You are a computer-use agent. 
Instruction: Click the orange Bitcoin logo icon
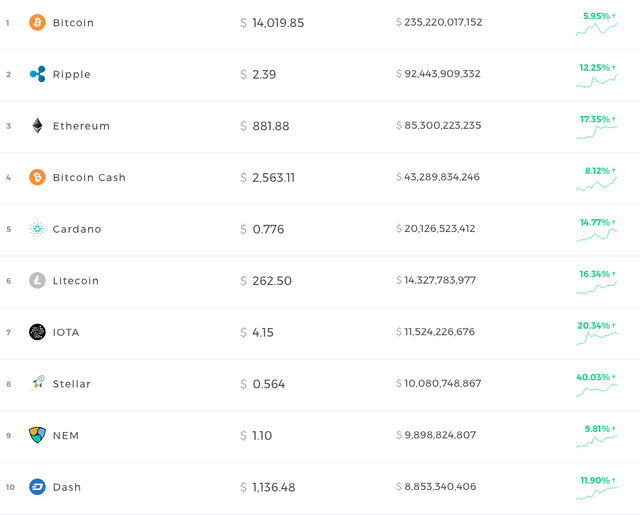[x=37, y=22]
